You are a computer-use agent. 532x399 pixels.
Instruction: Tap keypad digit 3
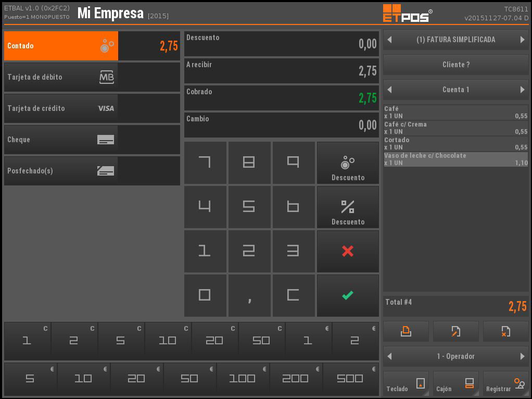(294, 251)
